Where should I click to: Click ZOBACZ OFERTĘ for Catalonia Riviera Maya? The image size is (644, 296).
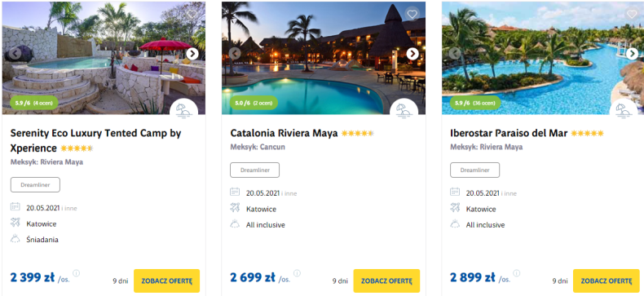pyautogui.click(x=386, y=281)
